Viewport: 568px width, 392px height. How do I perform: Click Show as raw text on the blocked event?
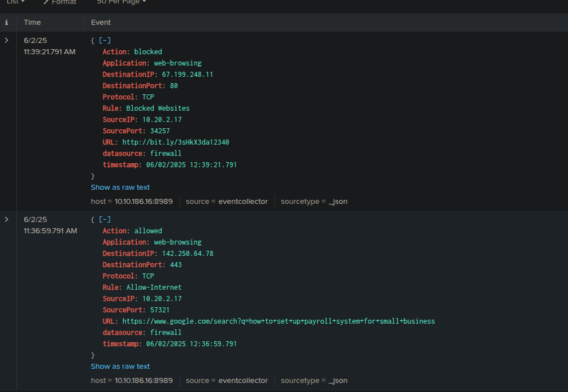(120, 187)
